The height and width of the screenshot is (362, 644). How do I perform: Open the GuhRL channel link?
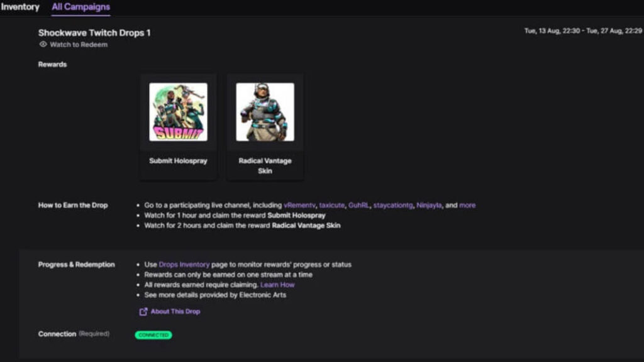358,206
